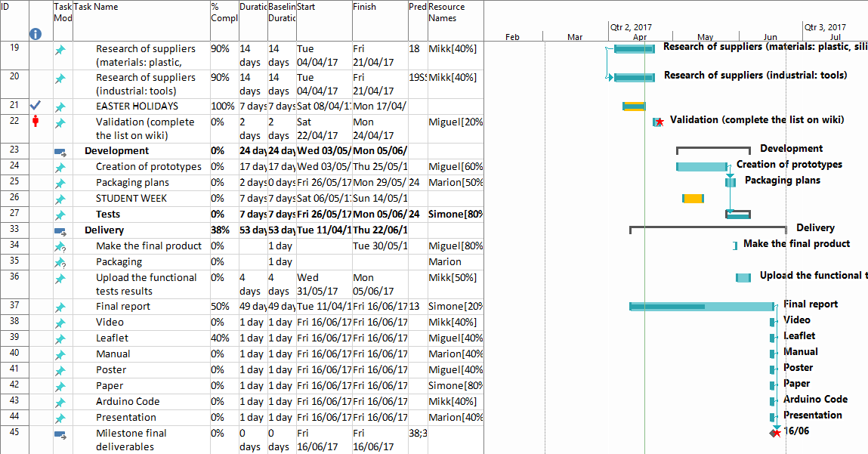This screenshot has width=868, height=454.
Task: Click the task mode pin icon for row 19
Action: 60,50
